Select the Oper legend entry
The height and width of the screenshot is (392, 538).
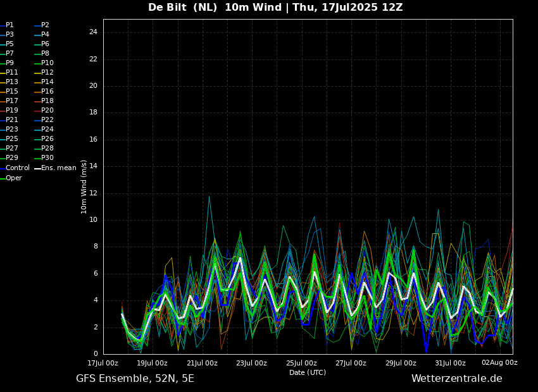coord(14,178)
